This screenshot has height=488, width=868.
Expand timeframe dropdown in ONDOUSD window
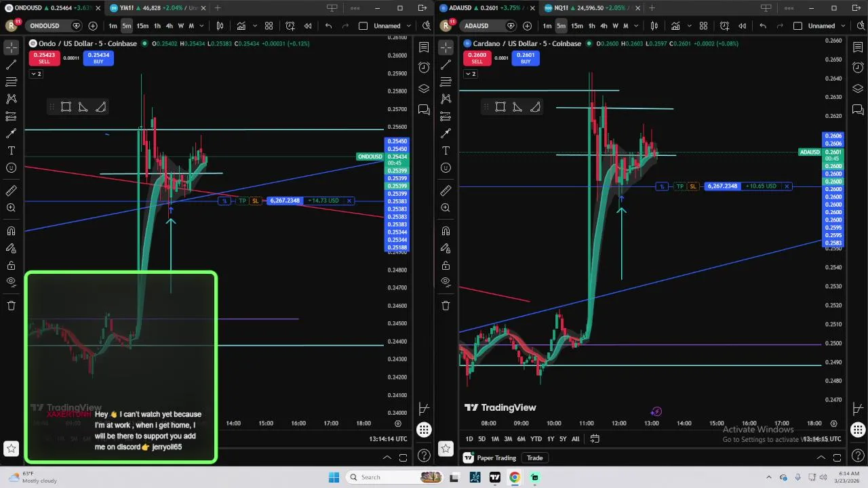point(202,26)
